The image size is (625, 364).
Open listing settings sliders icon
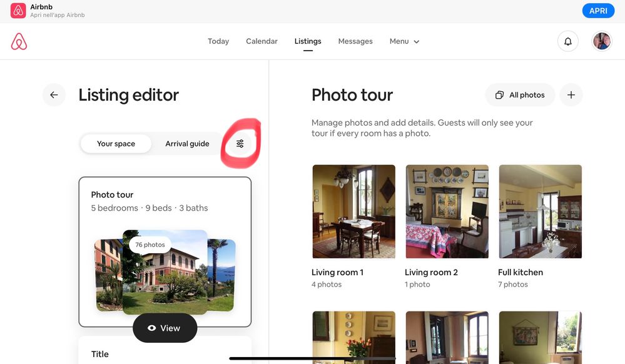240,143
